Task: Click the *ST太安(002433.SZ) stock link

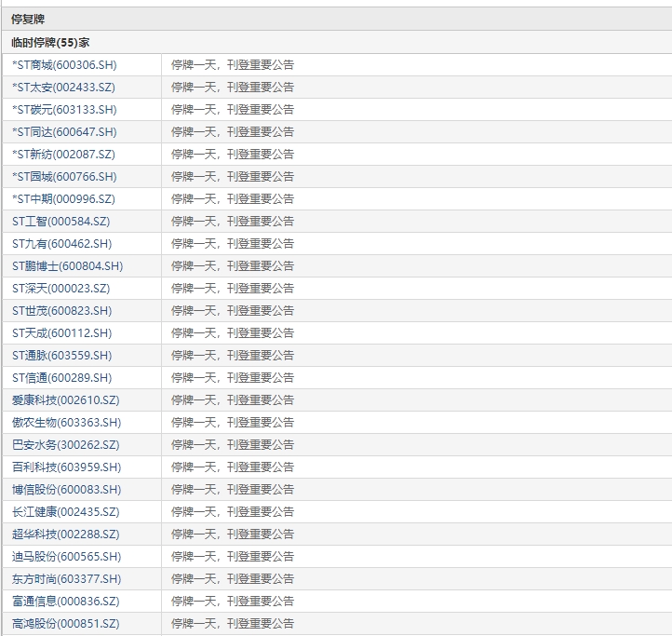Action: [x=64, y=88]
